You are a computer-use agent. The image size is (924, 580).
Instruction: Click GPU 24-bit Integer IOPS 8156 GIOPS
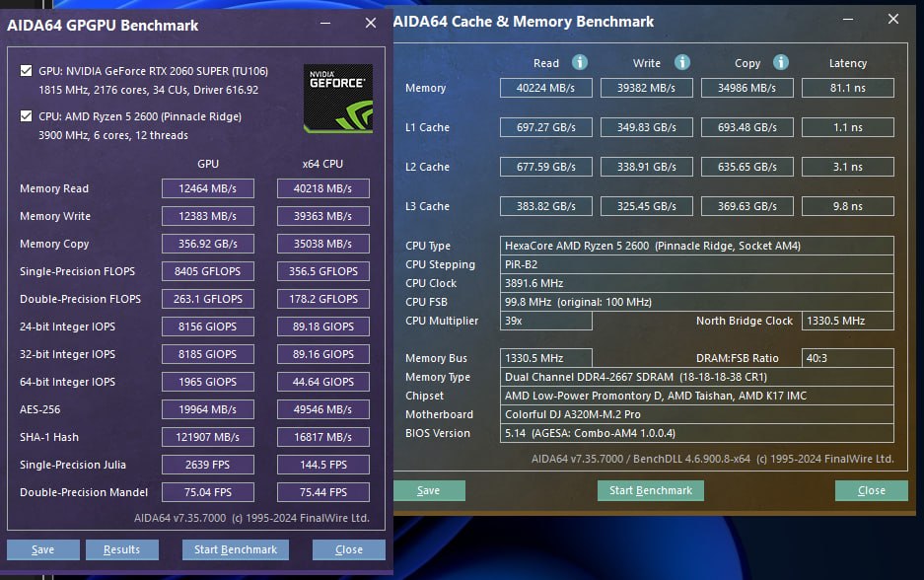pyautogui.click(x=208, y=326)
